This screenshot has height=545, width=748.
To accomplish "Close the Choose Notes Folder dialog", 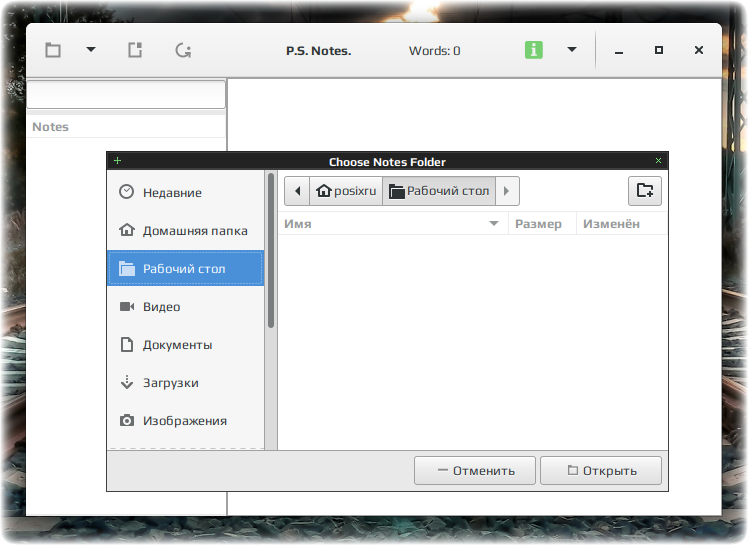I will click(x=658, y=161).
